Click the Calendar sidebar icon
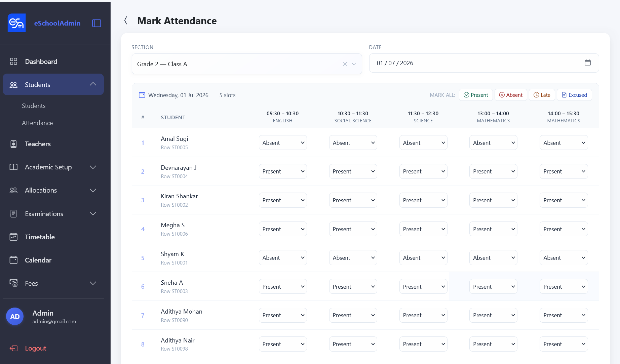Image resolution: width=620 pixels, height=364 pixels. pos(13,260)
